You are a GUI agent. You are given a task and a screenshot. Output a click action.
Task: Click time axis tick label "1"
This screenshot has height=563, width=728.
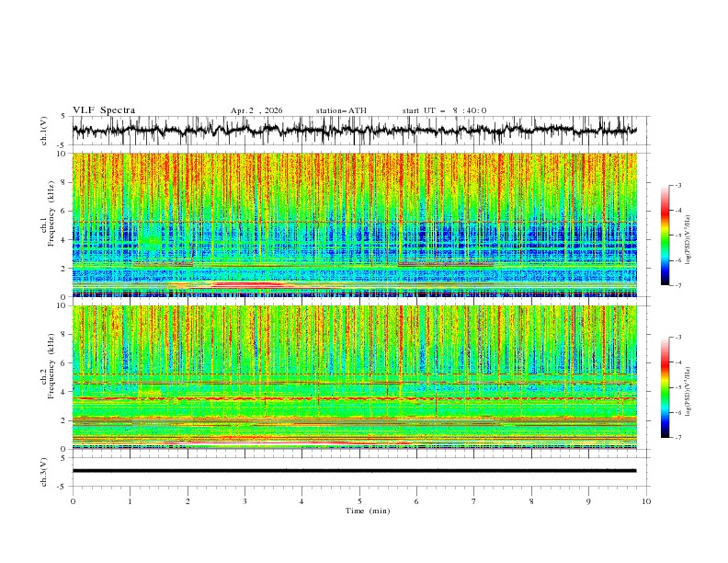coord(131,501)
